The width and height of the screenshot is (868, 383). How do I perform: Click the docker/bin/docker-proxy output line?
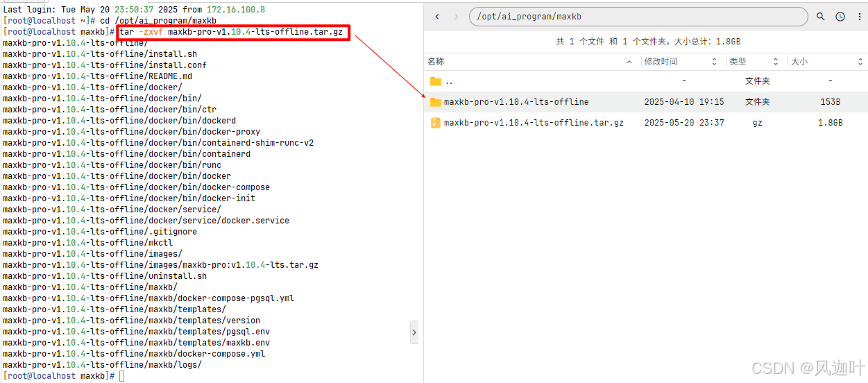(x=132, y=132)
